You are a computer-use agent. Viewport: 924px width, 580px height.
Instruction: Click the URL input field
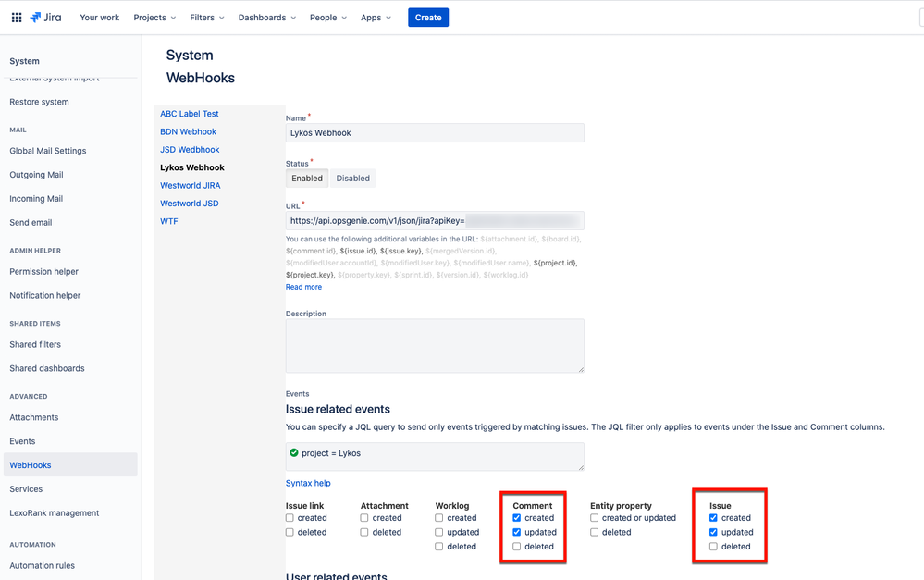pyautogui.click(x=435, y=220)
